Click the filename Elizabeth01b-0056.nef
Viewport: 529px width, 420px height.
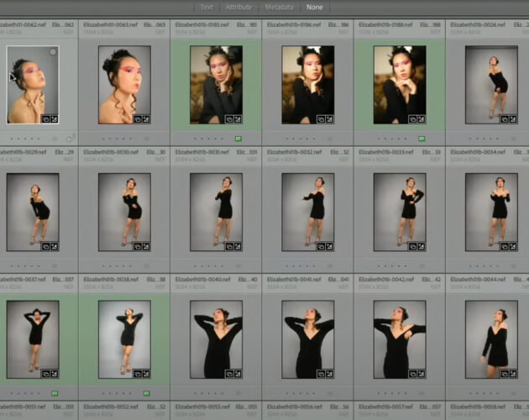pos(295,407)
